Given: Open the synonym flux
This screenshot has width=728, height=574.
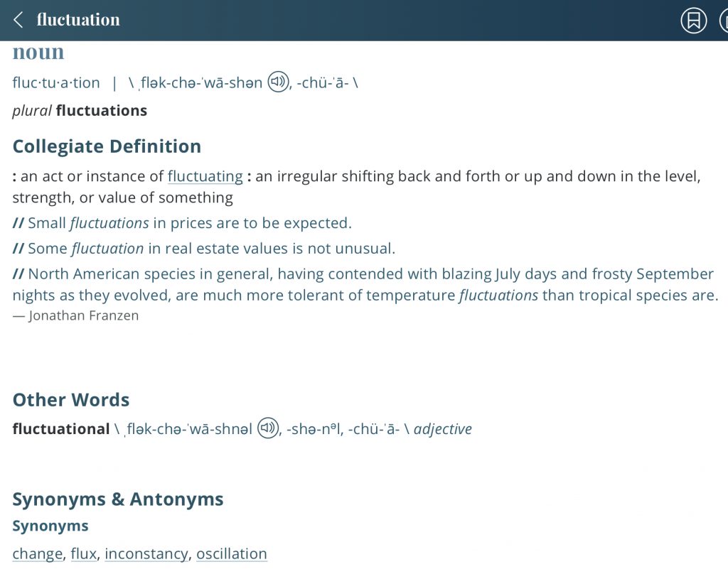Looking at the screenshot, I should coord(83,553).
